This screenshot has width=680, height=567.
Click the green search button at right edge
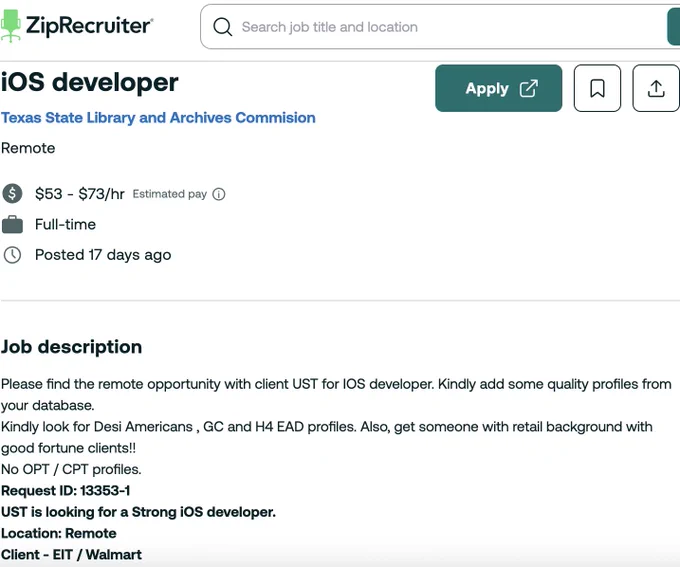click(673, 27)
